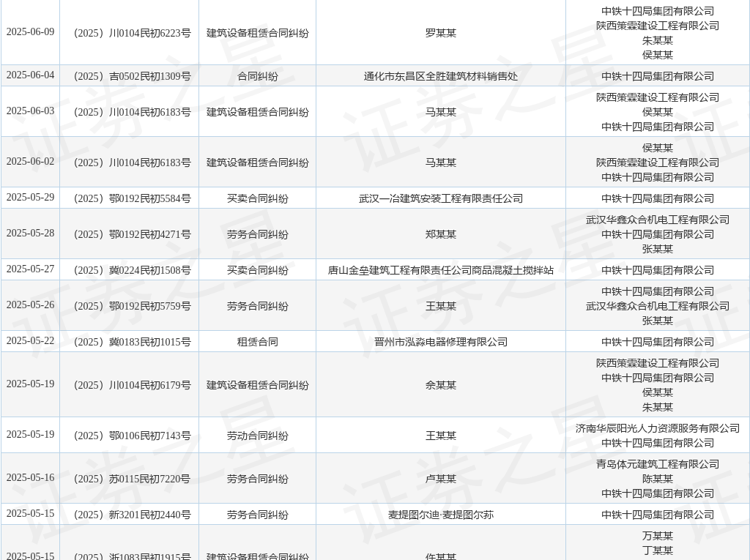Click 劳务合同纠纷 in the 郑某某 row
The height and width of the screenshot is (560, 750).
click(257, 234)
